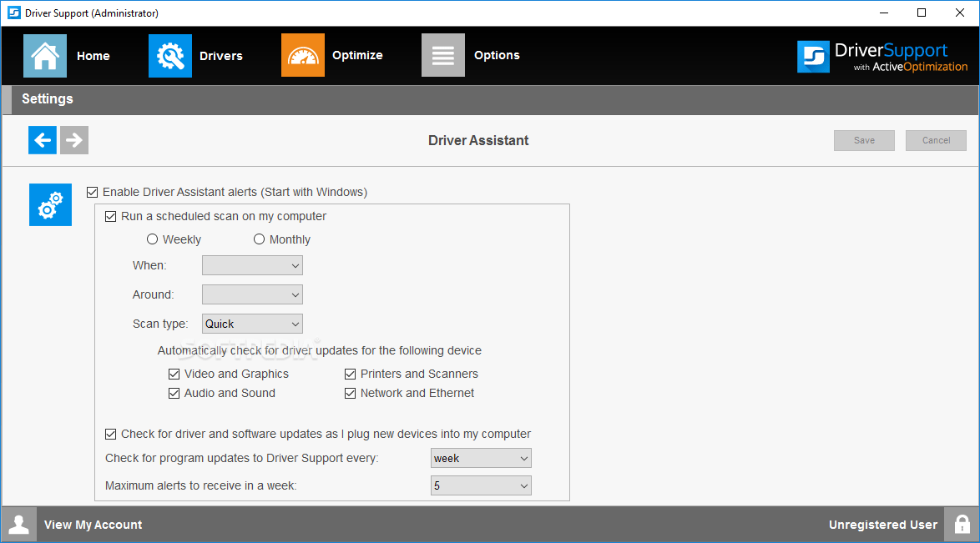Uncheck Network and Ethernet checkbox

point(350,393)
